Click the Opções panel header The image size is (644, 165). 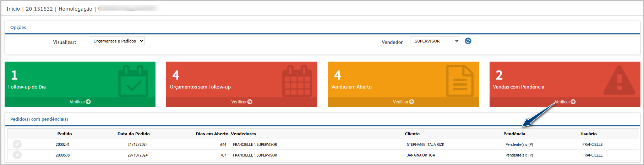(x=18, y=28)
